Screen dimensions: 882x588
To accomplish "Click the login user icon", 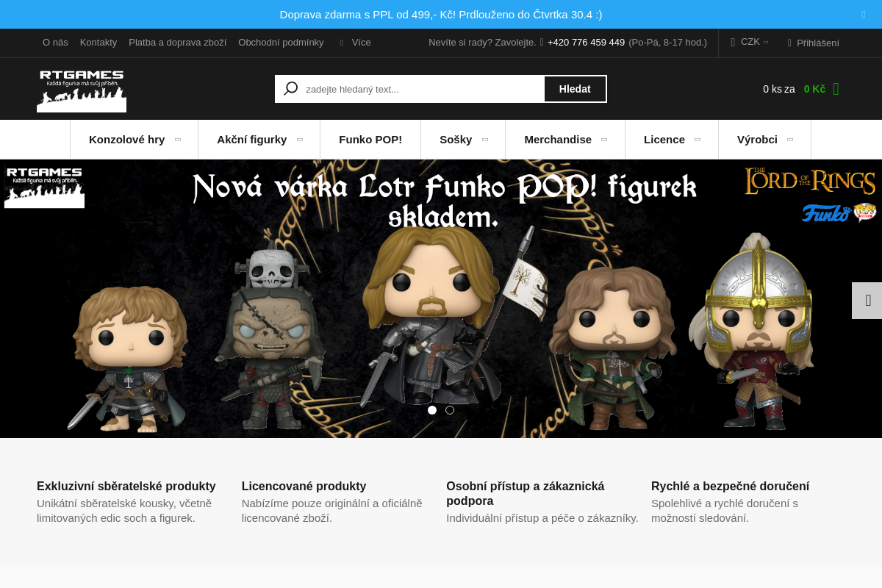I will [x=789, y=43].
